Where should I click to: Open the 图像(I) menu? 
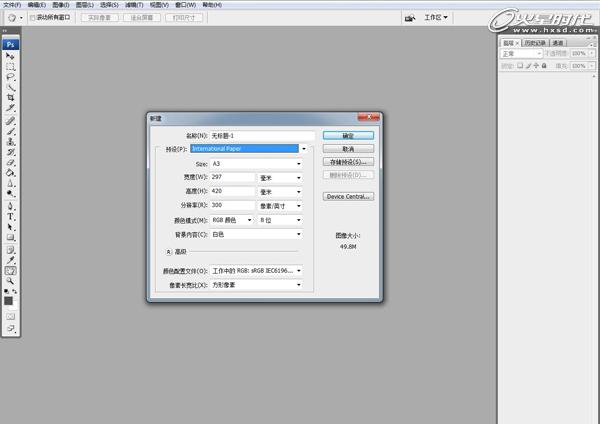61,5
